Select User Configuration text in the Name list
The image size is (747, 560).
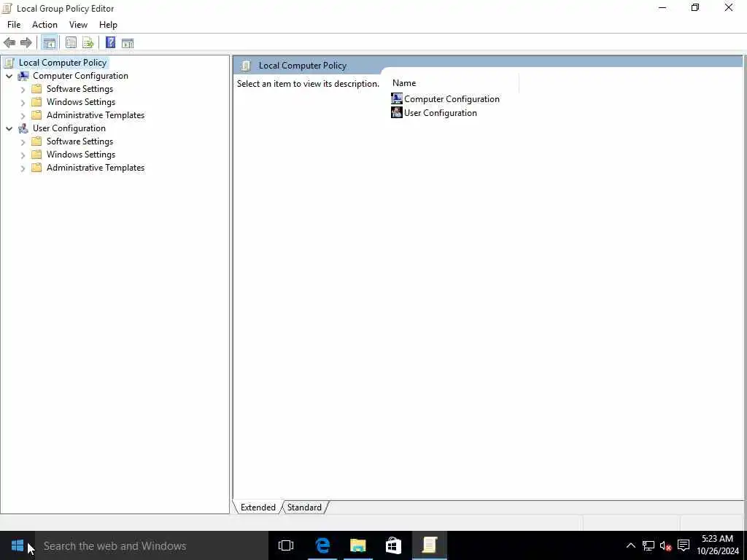coord(441,113)
